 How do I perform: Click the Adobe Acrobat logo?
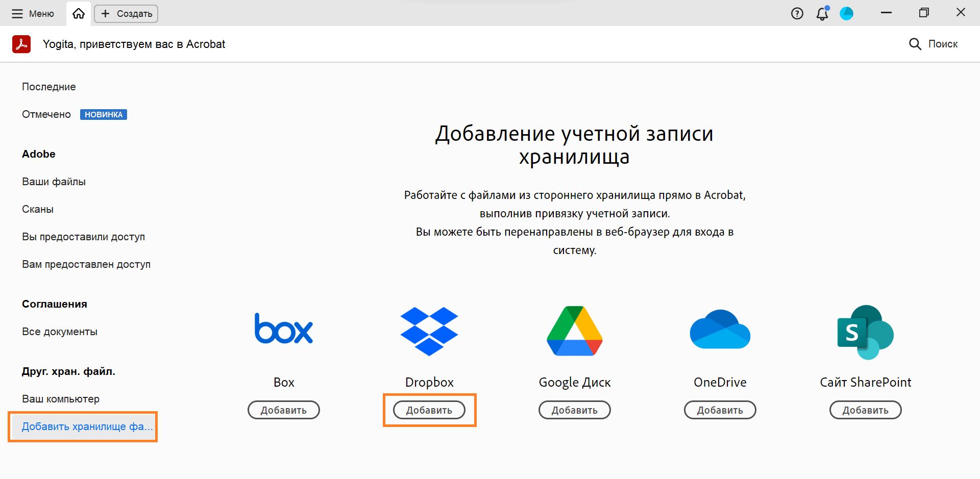21,44
